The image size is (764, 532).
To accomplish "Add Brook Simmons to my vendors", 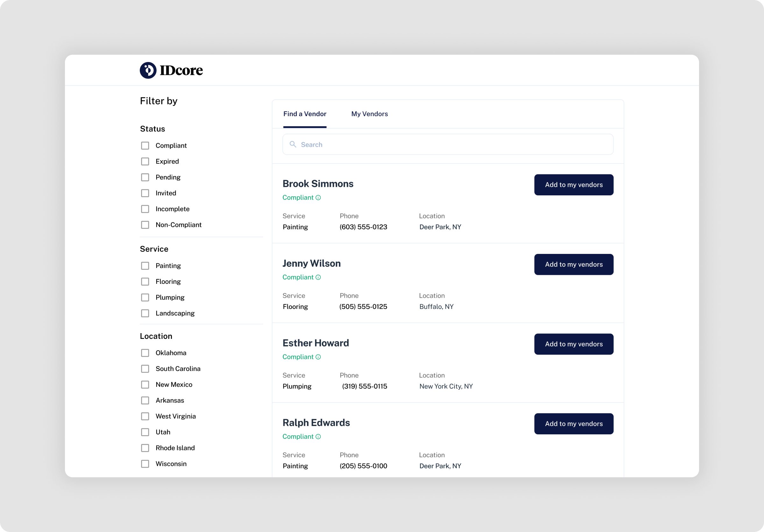I will pyautogui.click(x=573, y=185).
